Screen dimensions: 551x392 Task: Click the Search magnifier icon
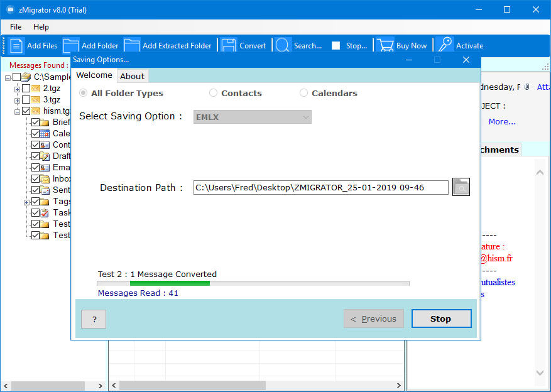pos(283,46)
